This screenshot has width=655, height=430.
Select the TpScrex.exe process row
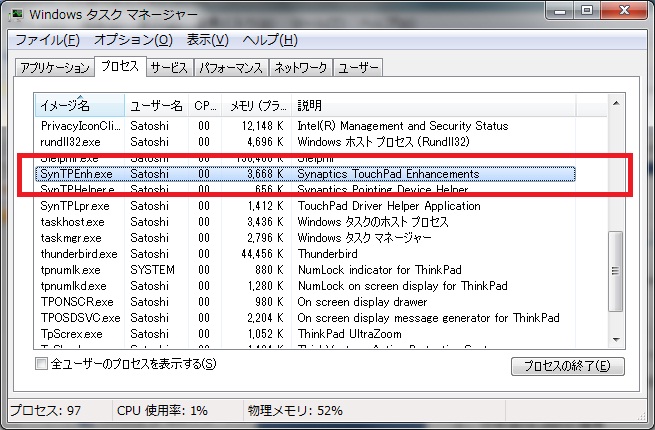click(305, 334)
